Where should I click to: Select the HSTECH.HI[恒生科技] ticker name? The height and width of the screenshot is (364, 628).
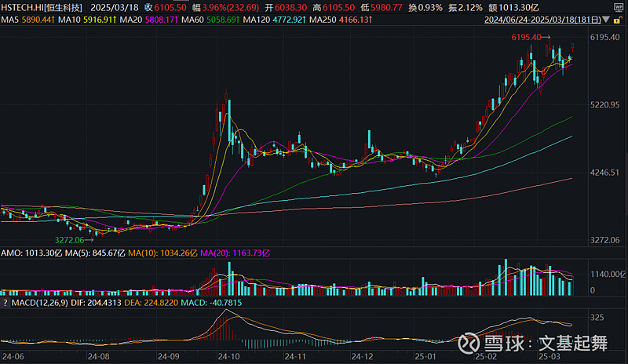pyautogui.click(x=42, y=8)
